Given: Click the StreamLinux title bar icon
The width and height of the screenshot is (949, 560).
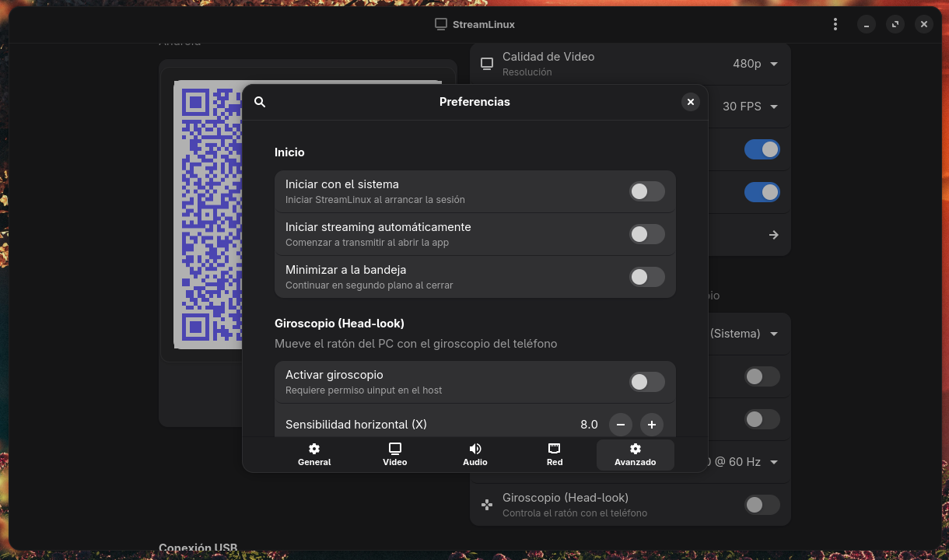Looking at the screenshot, I should click(441, 24).
